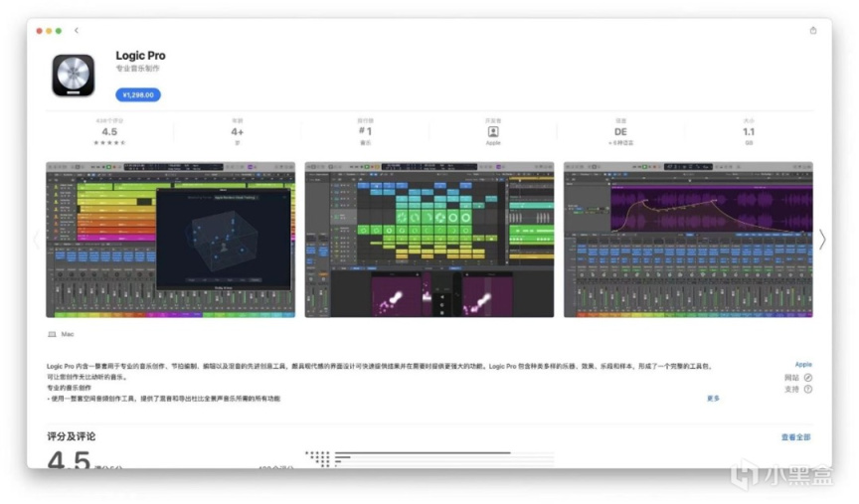859x504 pixels.
Task: Open the Apple developer link
Action: tap(803, 364)
